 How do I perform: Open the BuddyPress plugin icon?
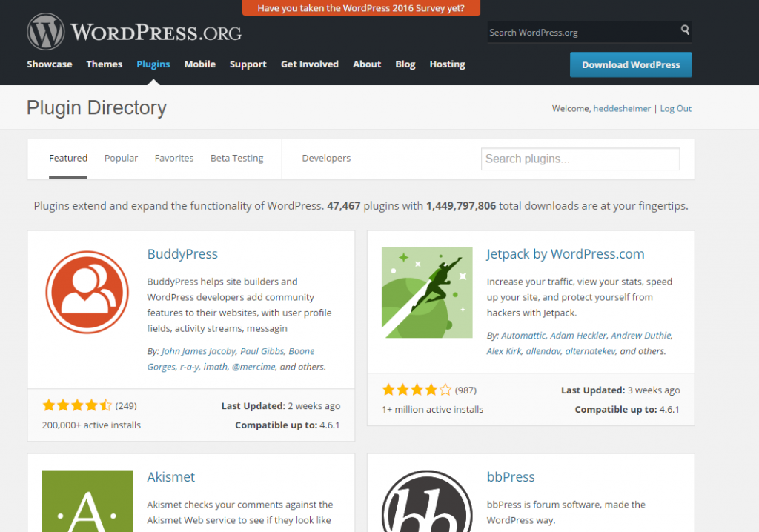[87, 292]
